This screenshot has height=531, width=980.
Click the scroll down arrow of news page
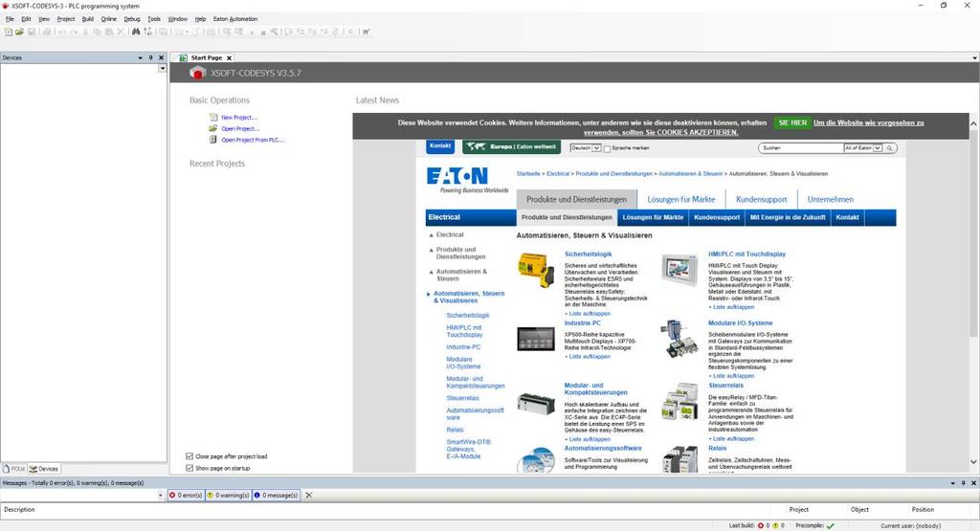click(973, 462)
